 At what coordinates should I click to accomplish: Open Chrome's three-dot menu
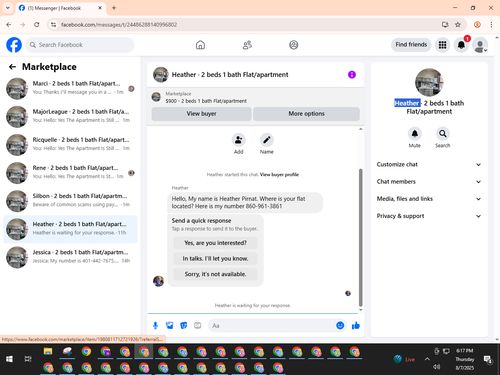tap(491, 25)
